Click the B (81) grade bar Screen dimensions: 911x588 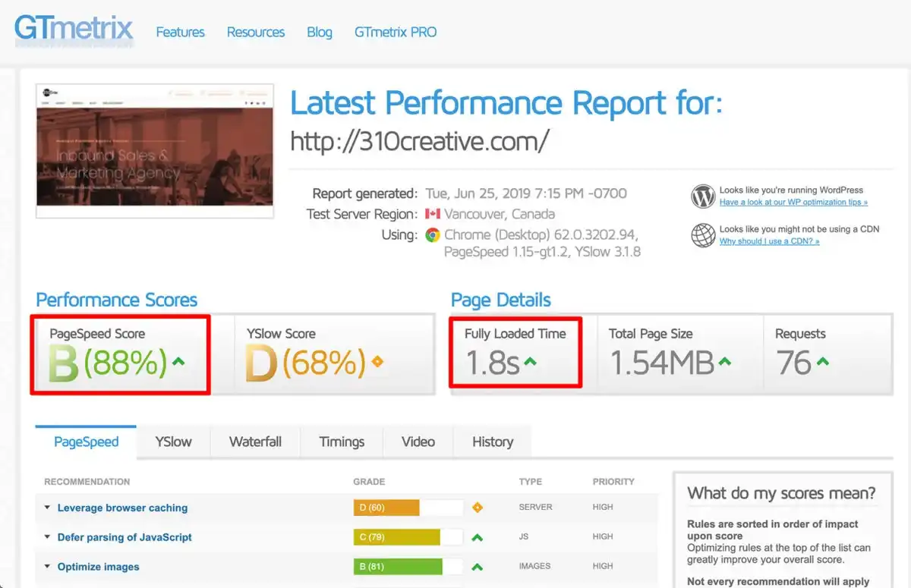[408, 567]
